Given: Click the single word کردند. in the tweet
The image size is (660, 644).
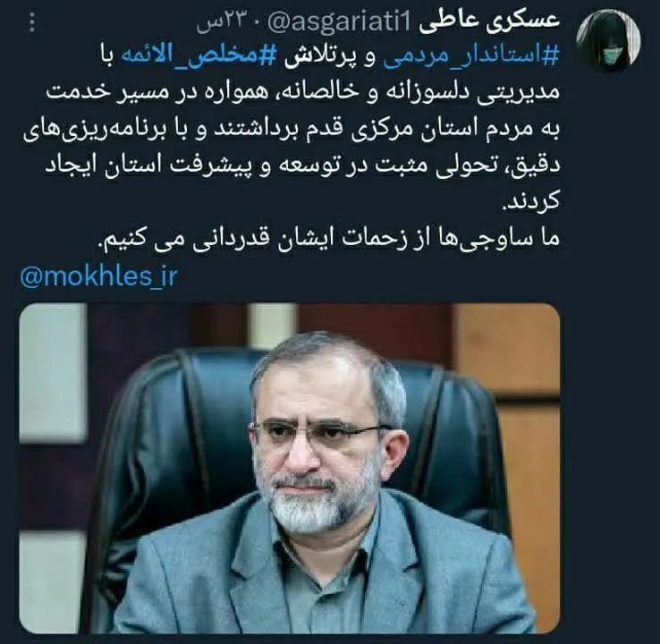Looking at the screenshot, I should 531,200.
